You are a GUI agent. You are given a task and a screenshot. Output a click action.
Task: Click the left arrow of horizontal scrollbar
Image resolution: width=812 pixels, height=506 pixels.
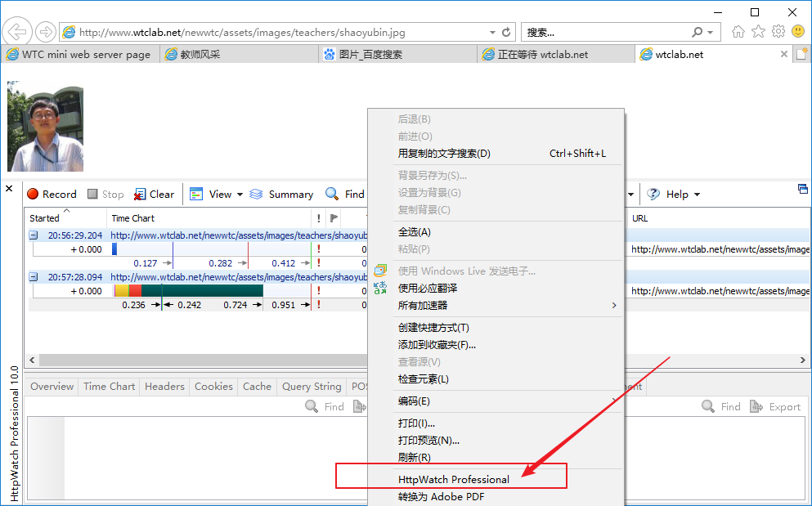tap(32, 360)
